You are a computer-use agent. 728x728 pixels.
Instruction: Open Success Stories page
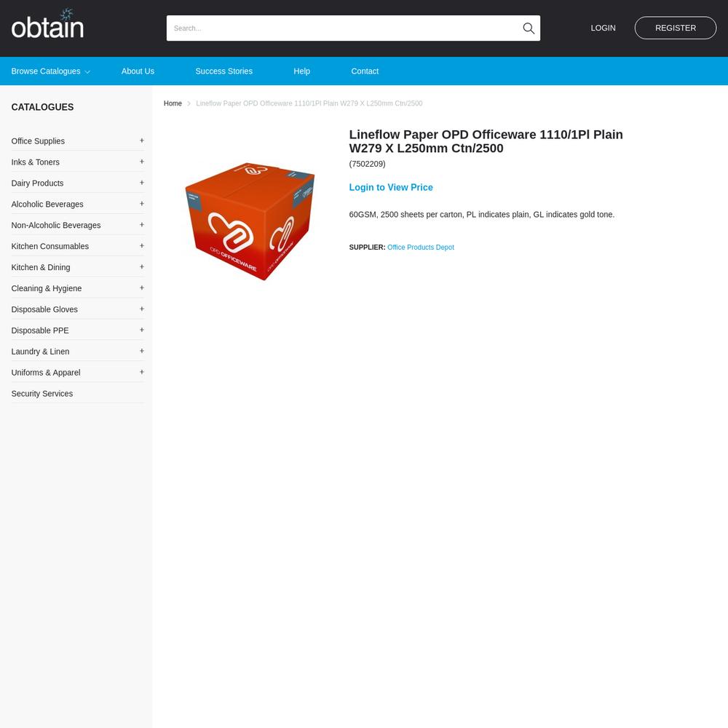tap(223, 71)
